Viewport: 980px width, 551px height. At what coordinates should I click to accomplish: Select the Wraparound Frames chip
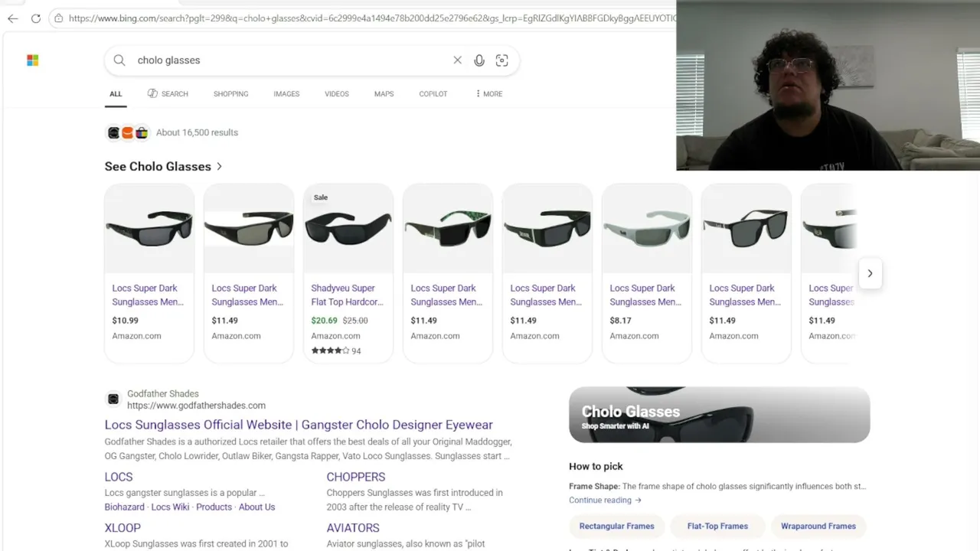[x=818, y=527]
